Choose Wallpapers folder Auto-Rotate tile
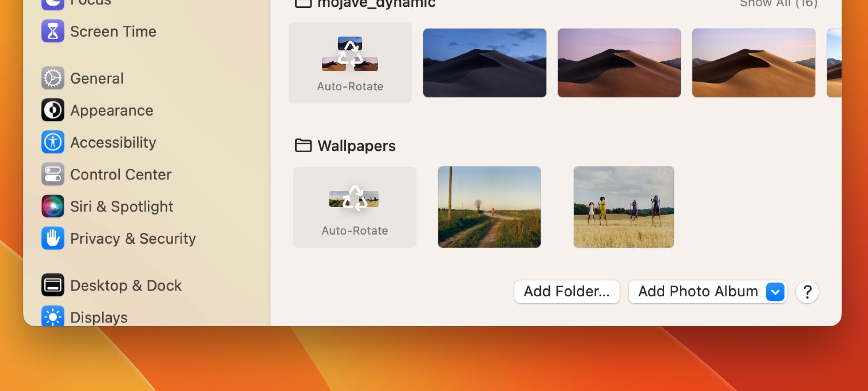The width and height of the screenshot is (868, 391). pyautogui.click(x=355, y=207)
